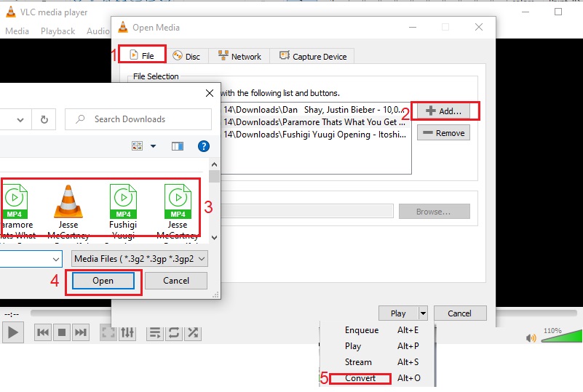Select the Paramore Thats What You Get entry
This screenshot has height=392, width=583.
(x=315, y=122)
